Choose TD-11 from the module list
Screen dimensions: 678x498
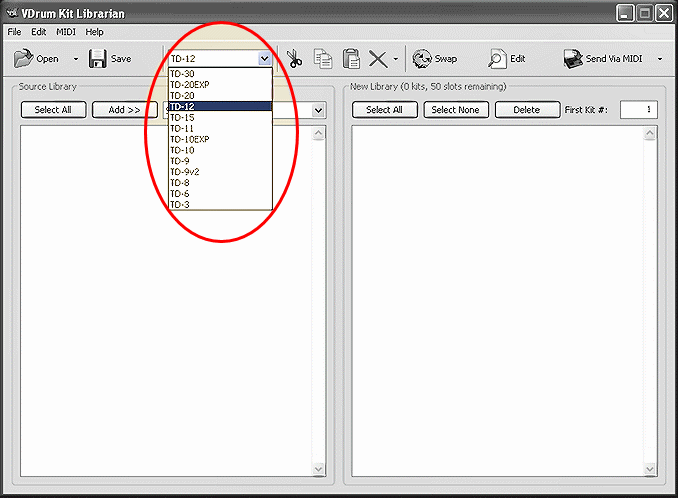220,128
